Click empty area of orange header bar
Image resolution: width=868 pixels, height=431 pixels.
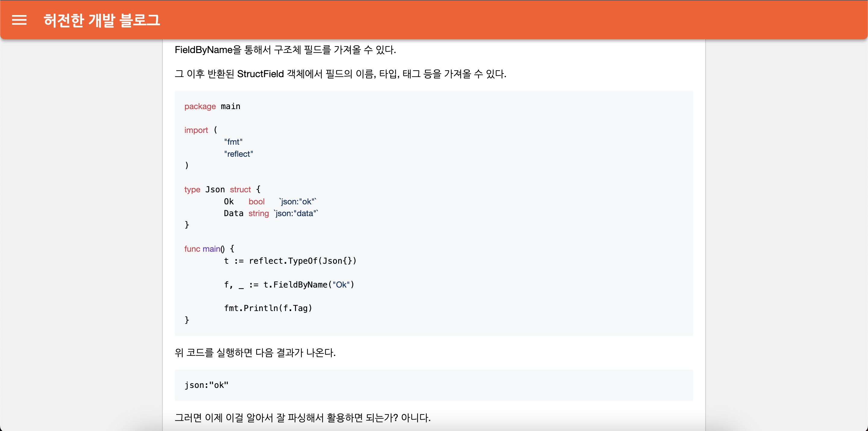pyautogui.click(x=505, y=20)
